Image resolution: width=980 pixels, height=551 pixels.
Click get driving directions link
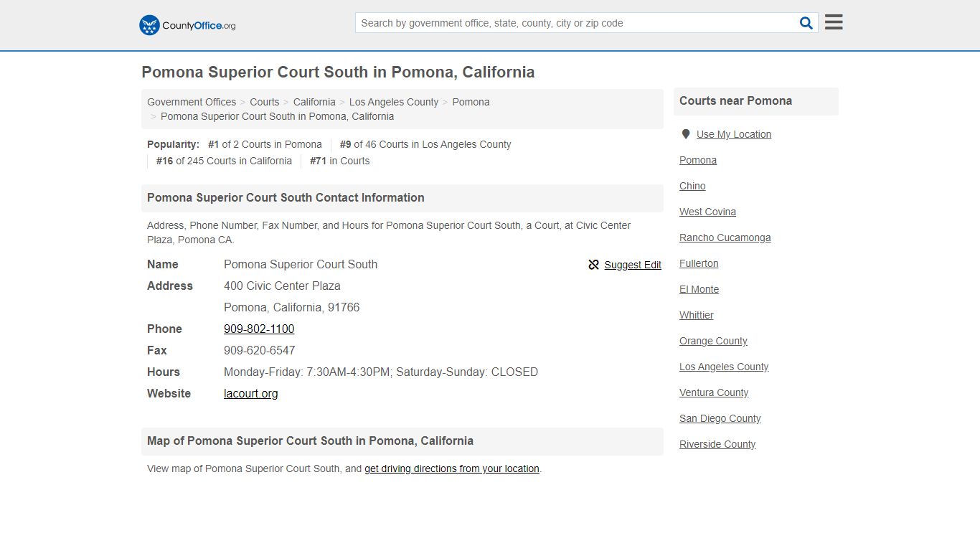coord(452,468)
